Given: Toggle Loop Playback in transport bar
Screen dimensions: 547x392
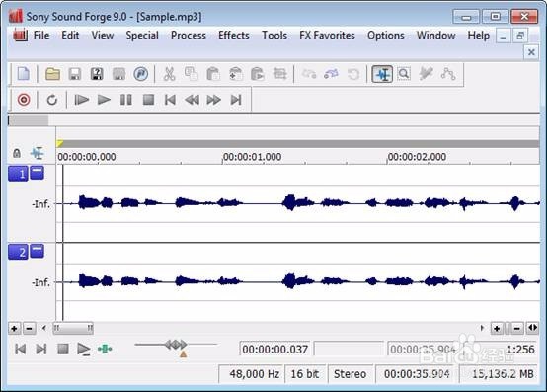Looking at the screenshot, I should click(x=52, y=100).
